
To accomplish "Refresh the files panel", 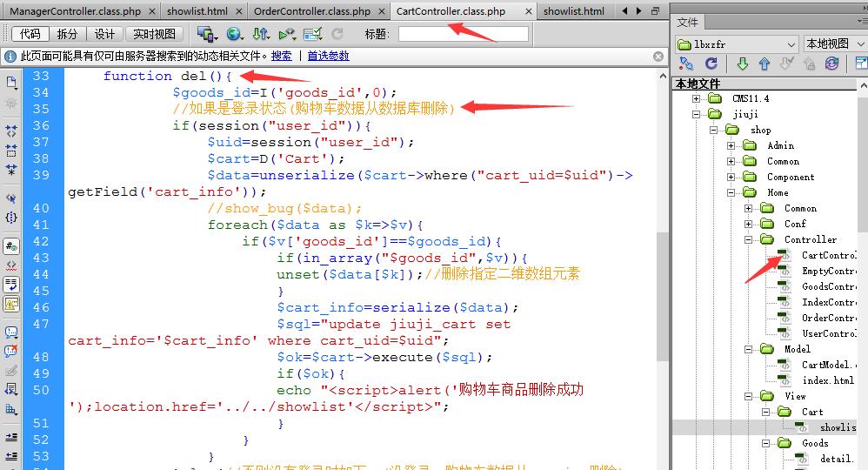I will (711, 64).
